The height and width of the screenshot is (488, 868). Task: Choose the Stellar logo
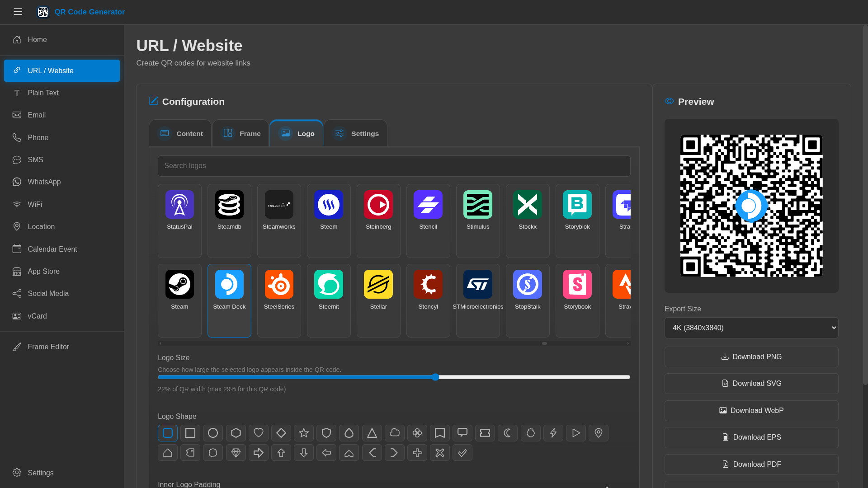coord(378,300)
